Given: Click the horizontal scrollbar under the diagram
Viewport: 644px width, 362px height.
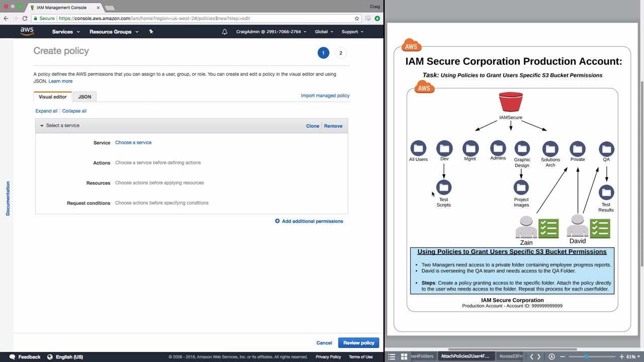Looking at the screenshot, I should 512,349.
